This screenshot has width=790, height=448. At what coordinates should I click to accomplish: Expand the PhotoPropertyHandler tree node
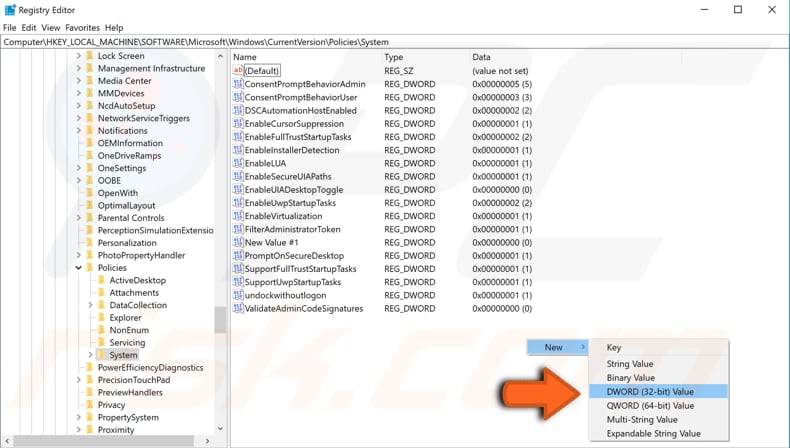coord(79,255)
